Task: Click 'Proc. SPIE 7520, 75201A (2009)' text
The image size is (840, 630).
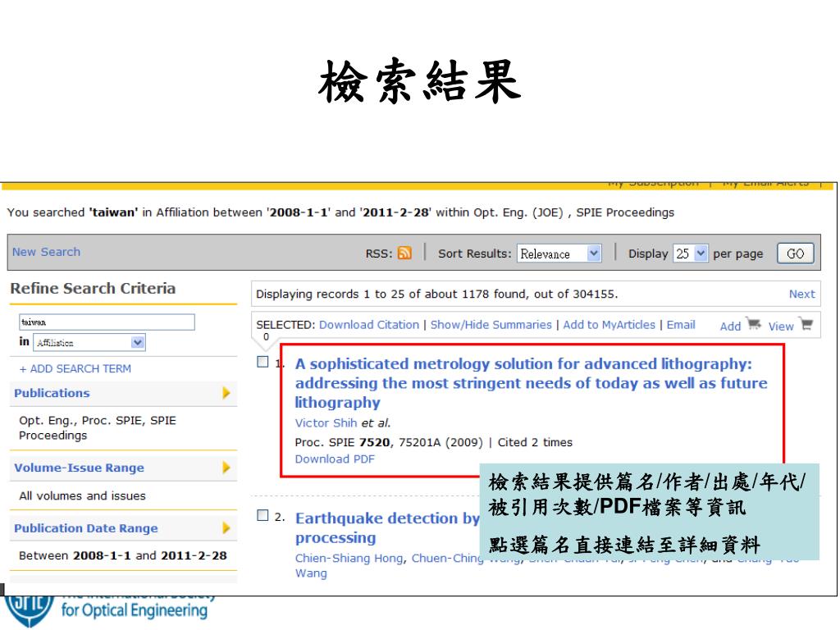Action: (388, 442)
